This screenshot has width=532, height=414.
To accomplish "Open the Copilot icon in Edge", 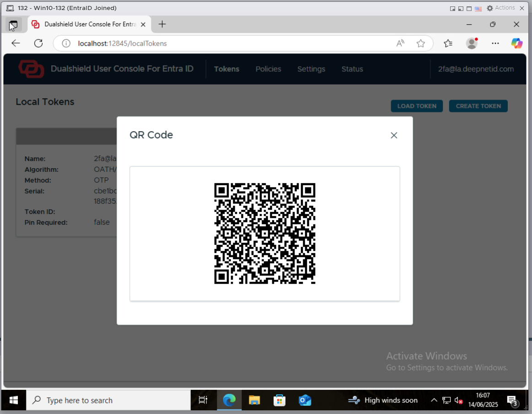I will (x=517, y=43).
